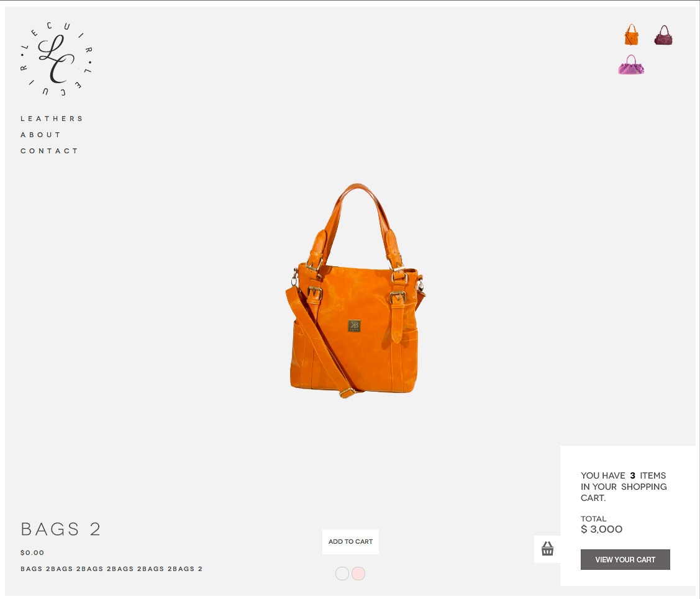Click the Le Cuir circular logo
The image size is (700, 599).
coord(57,58)
